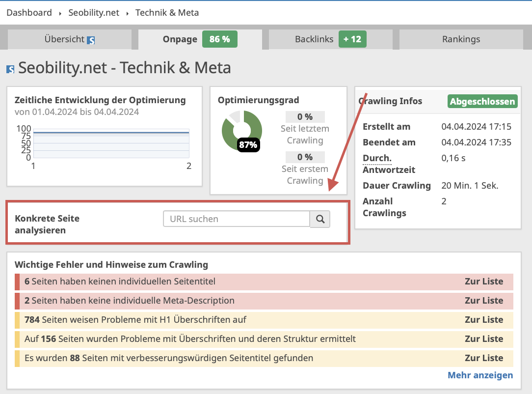Open Zur Liste for improvable Seitentitel
This screenshot has height=394, width=532.
click(484, 358)
